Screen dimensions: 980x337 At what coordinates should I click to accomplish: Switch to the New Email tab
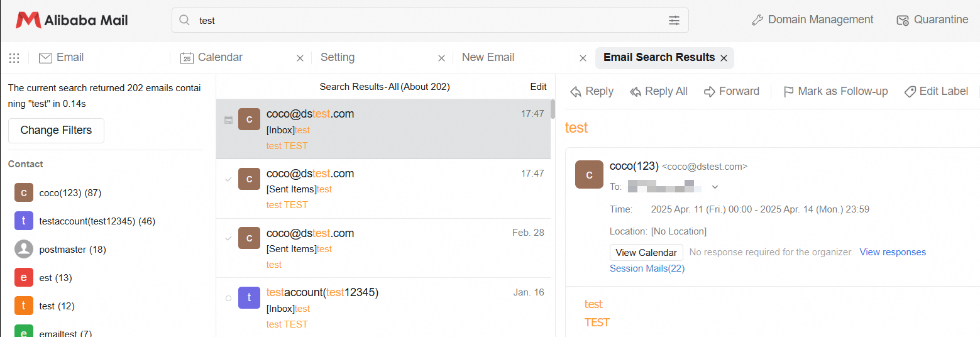pos(488,58)
